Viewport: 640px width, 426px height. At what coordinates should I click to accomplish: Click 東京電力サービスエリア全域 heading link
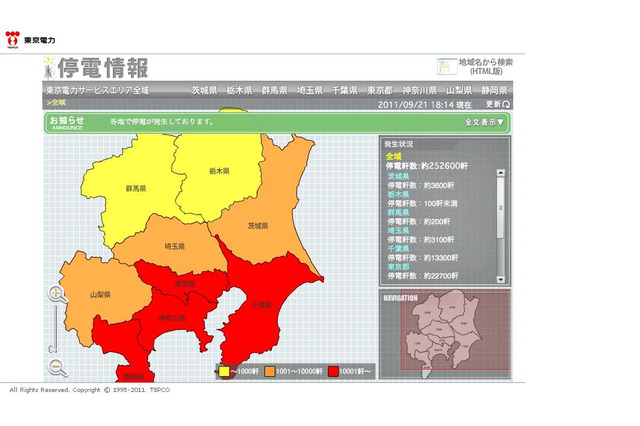click(x=97, y=90)
